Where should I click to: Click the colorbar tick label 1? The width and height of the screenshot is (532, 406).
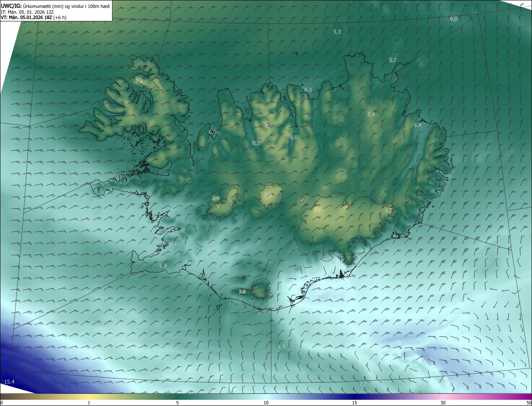(89, 403)
